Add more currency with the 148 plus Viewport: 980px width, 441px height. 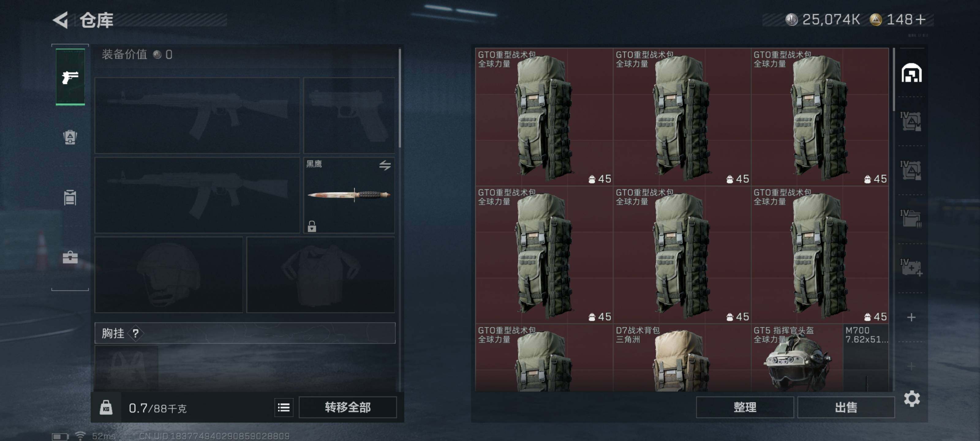[921, 19]
